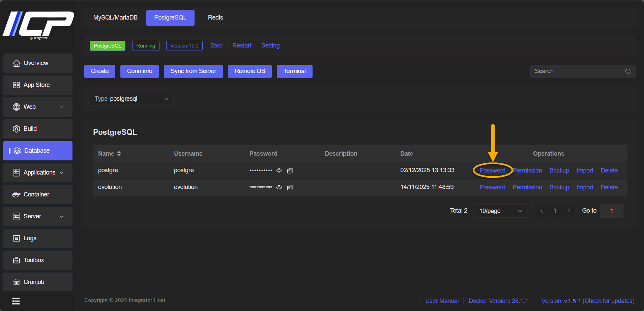This screenshot has width=644, height=311.
Task: Select the PostgreSQL tab
Action: click(x=170, y=18)
